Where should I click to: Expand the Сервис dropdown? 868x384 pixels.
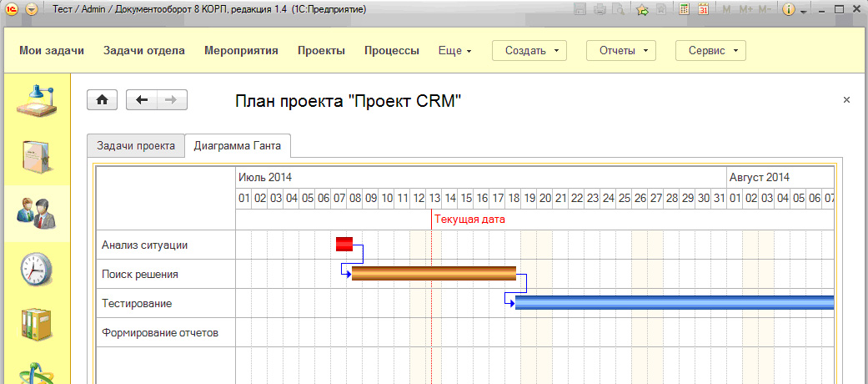click(710, 51)
